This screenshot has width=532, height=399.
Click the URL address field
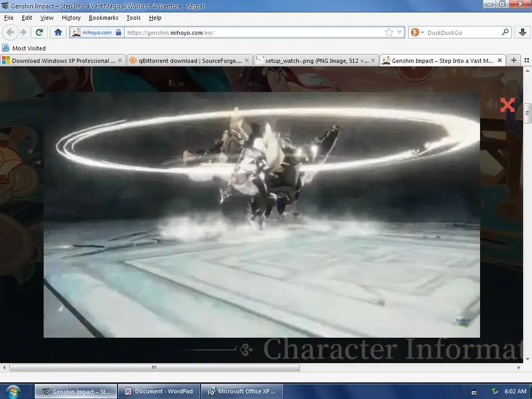click(255, 33)
